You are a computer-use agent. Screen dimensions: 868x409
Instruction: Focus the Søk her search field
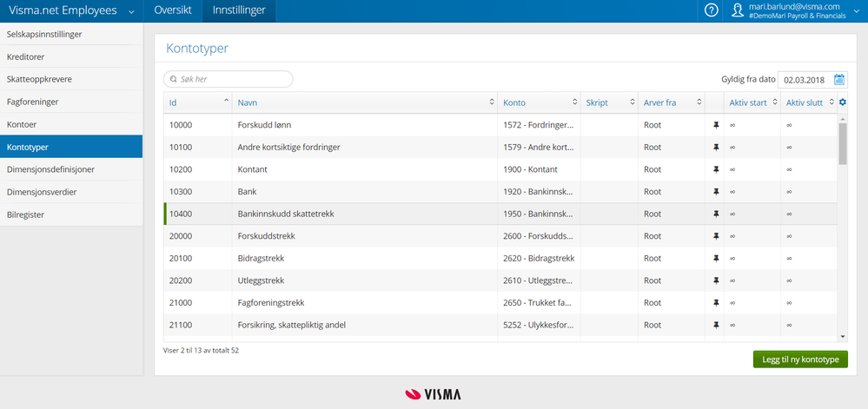click(x=228, y=79)
